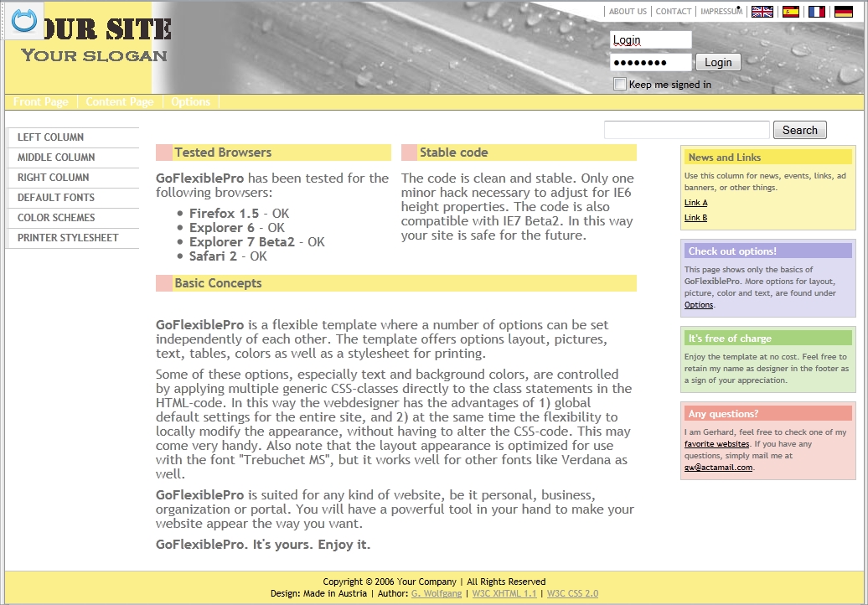The width and height of the screenshot is (868, 605).
Task: Click the Login button
Action: tap(718, 62)
